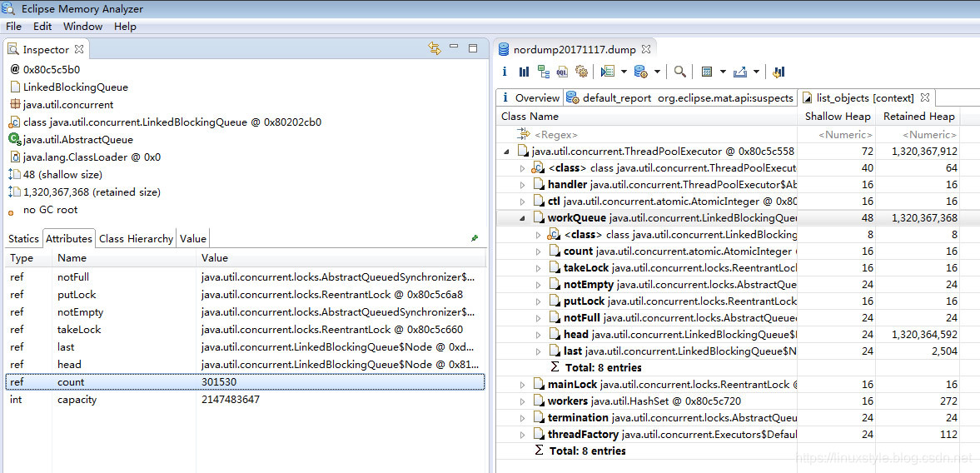Viewport: 980px width, 473px height.
Task: Open the heap dump Overview icon in the toolbar
Action: point(505,72)
